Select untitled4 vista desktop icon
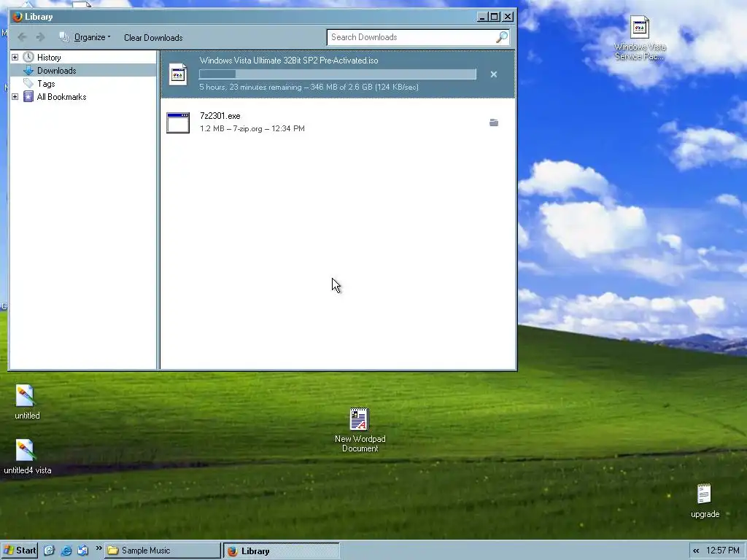This screenshot has height=560, width=747. [x=27, y=456]
